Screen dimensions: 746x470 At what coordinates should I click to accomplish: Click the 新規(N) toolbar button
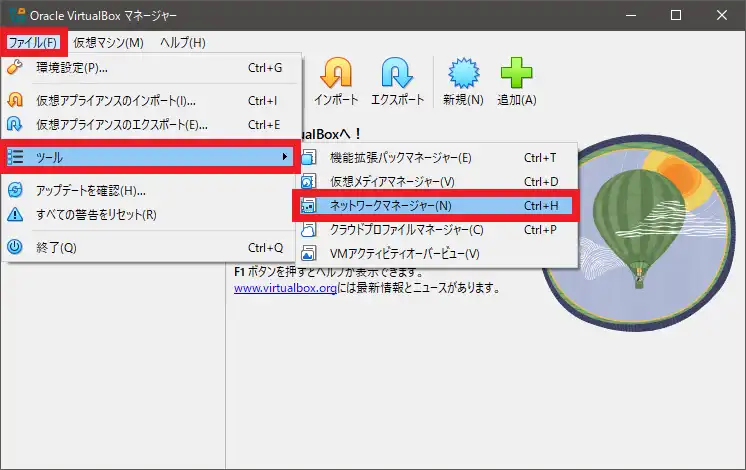click(x=463, y=82)
